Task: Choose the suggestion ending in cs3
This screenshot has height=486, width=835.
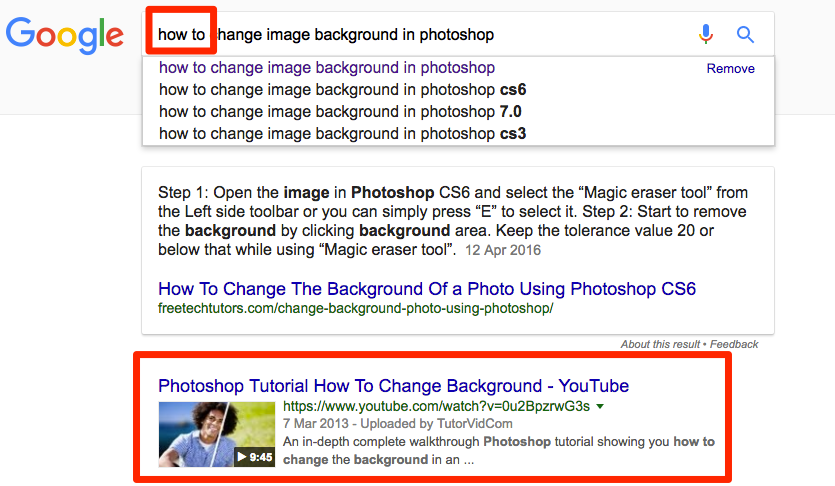Action: (x=342, y=133)
